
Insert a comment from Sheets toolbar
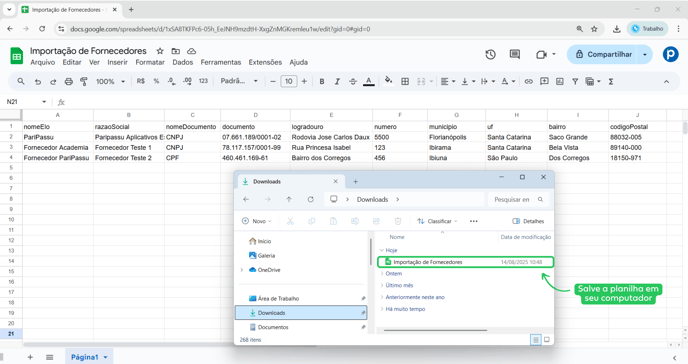tap(544, 82)
